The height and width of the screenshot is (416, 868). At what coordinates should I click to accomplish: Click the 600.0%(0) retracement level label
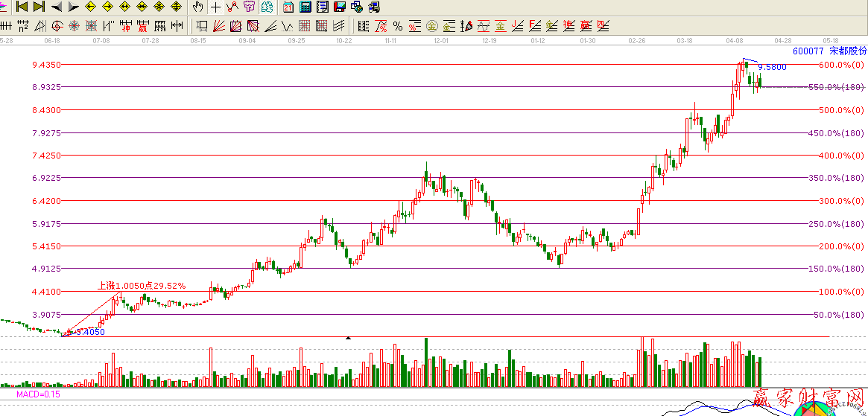841,65
